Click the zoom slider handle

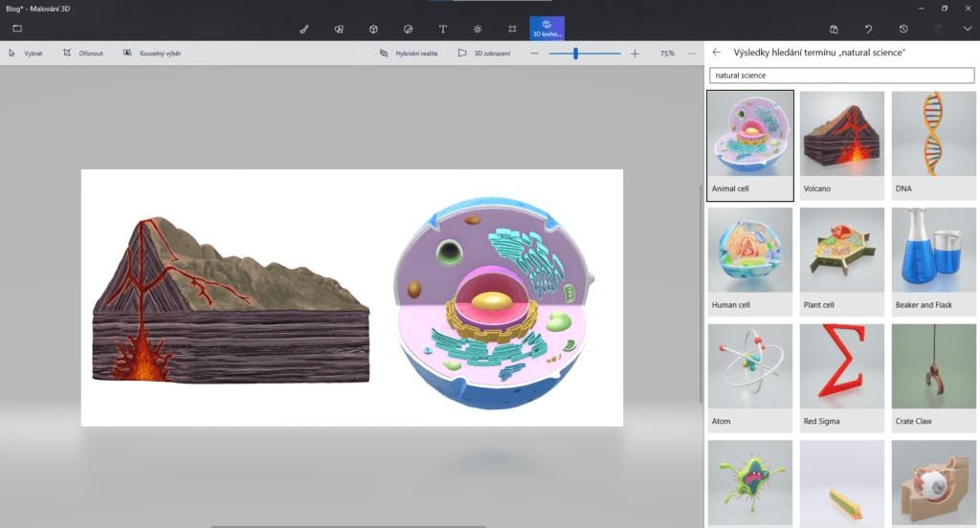click(x=576, y=54)
